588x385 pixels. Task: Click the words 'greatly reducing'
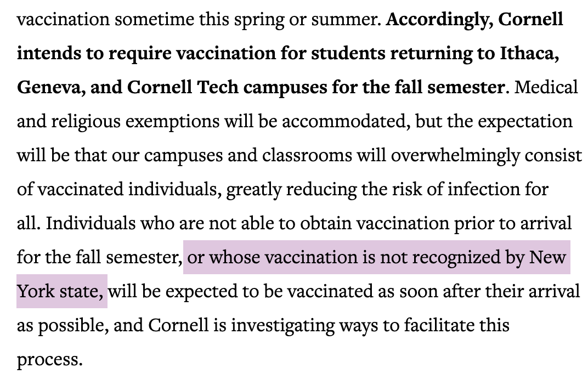point(291,190)
